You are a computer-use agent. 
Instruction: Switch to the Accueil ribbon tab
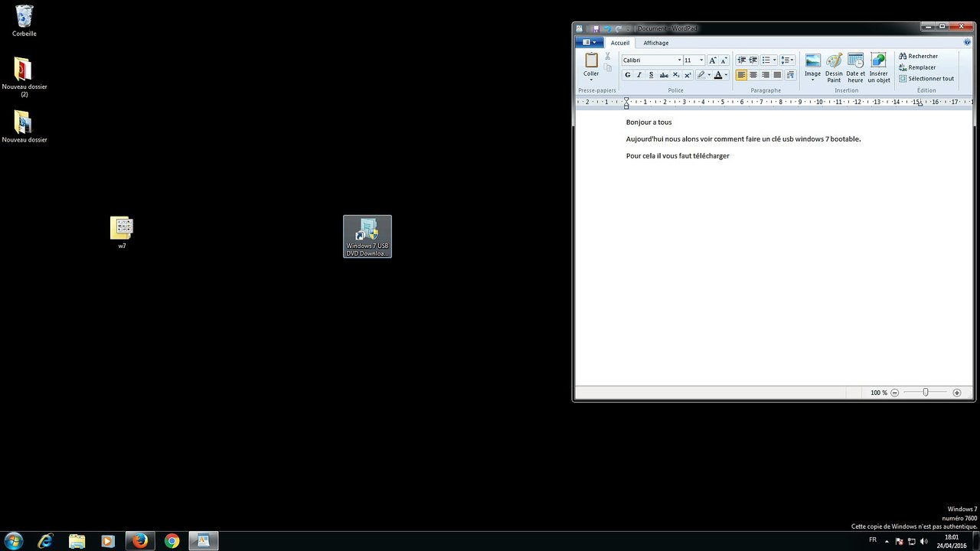620,43
